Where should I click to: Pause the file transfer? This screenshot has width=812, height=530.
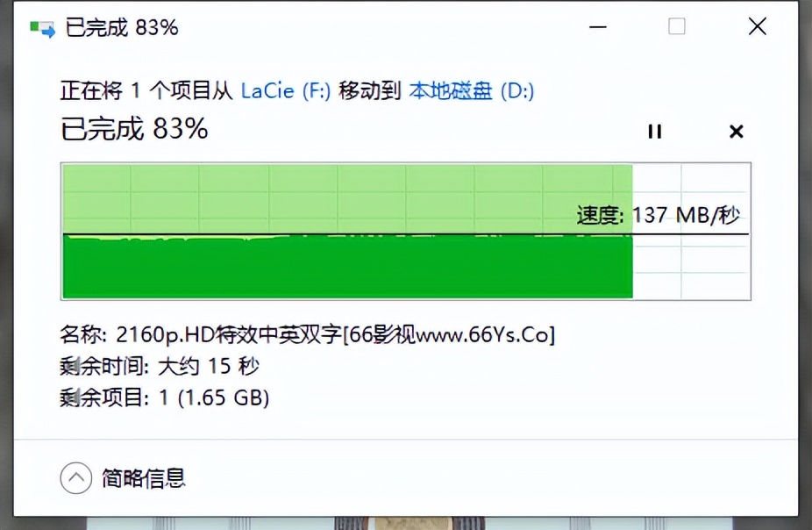pos(654,132)
